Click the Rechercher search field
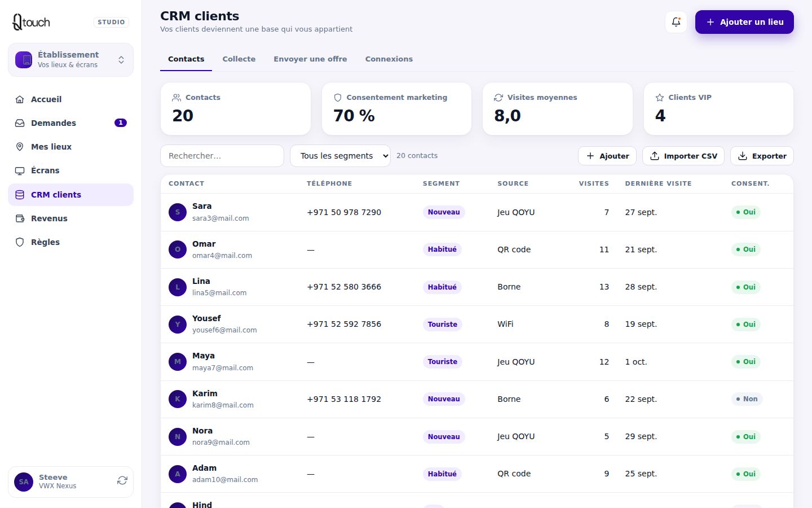Viewport: 812px width, 508px height. pos(222,156)
